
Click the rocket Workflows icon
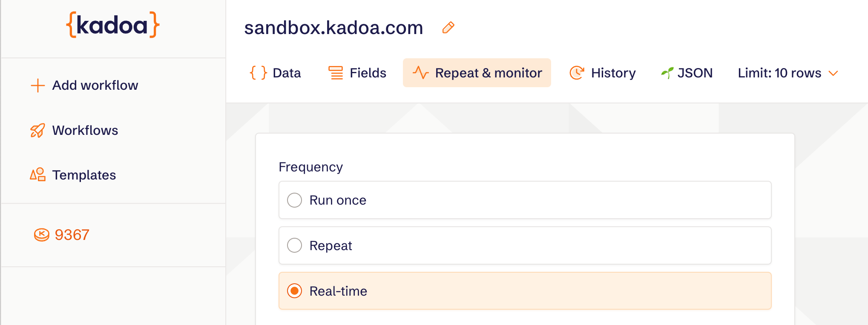coord(37,131)
